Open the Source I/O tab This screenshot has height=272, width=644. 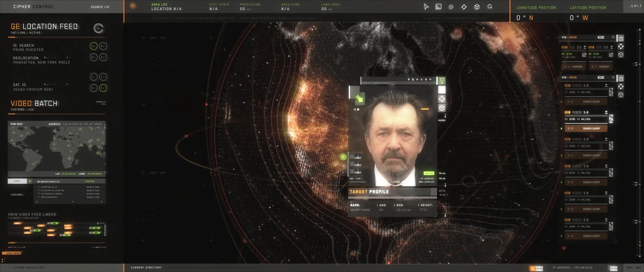(x=100, y=7)
